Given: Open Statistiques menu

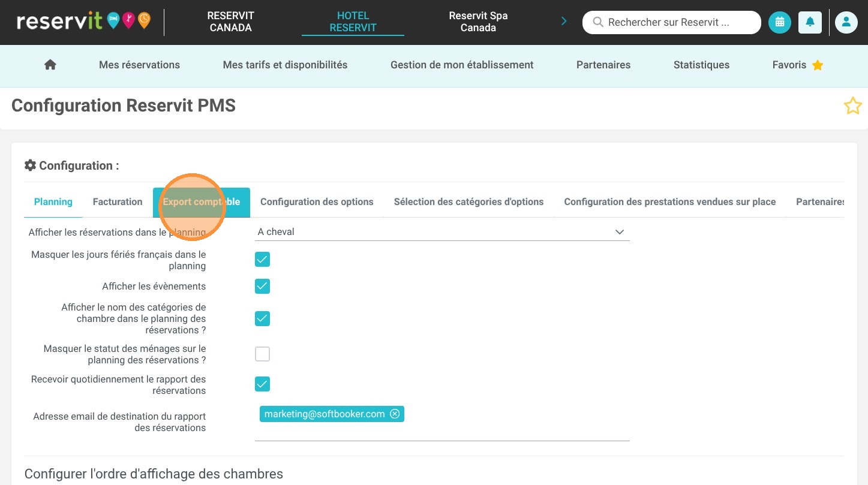Looking at the screenshot, I should coord(701,65).
